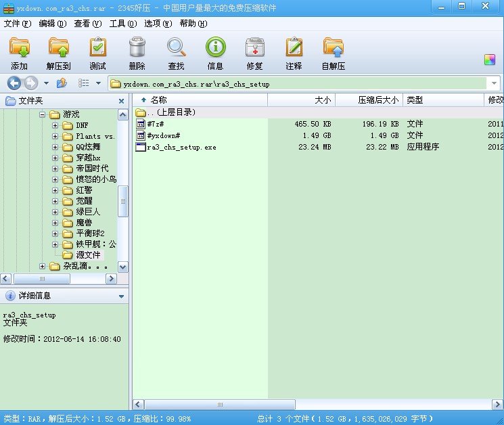Select ra3_chs_setup.exe in the file list
Screen dimensions: 504x425
pyautogui.click(x=181, y=147)
